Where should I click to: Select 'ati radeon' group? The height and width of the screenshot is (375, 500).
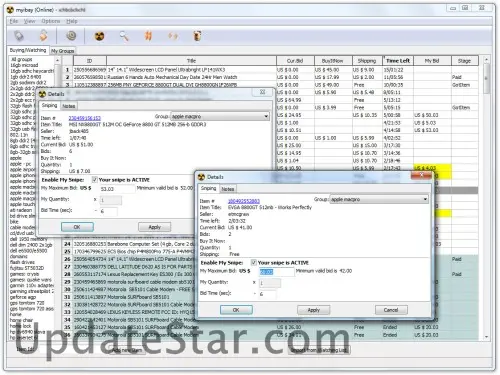tap(21, 210)
